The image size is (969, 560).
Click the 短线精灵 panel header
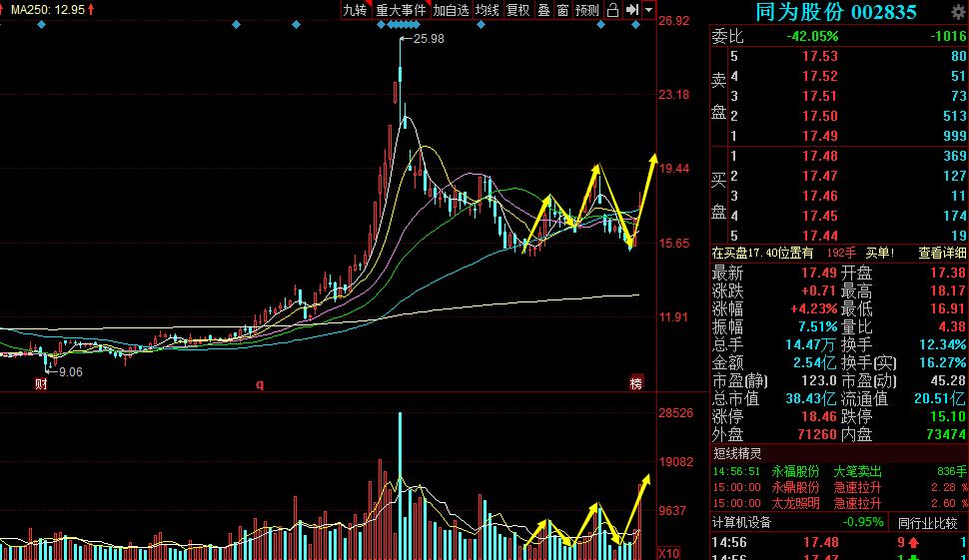coord(737,454)
